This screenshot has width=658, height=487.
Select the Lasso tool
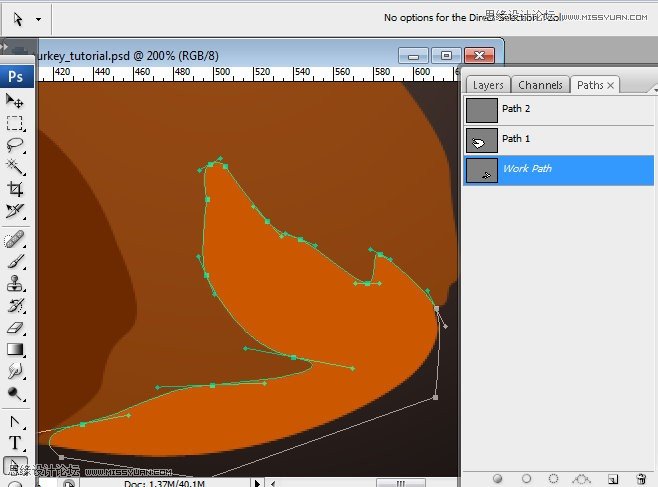15,145
